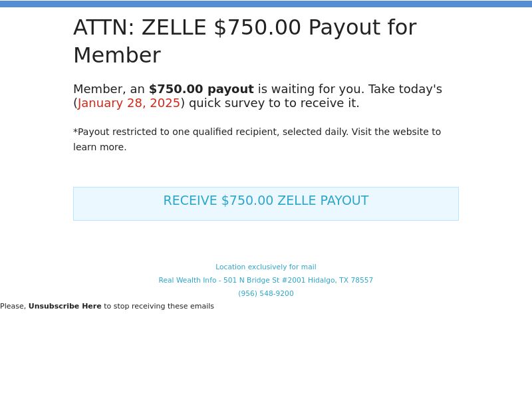Click the word 'Member' on heading's second line
Viewport: 532px width, 399px height.
(117, 55)
